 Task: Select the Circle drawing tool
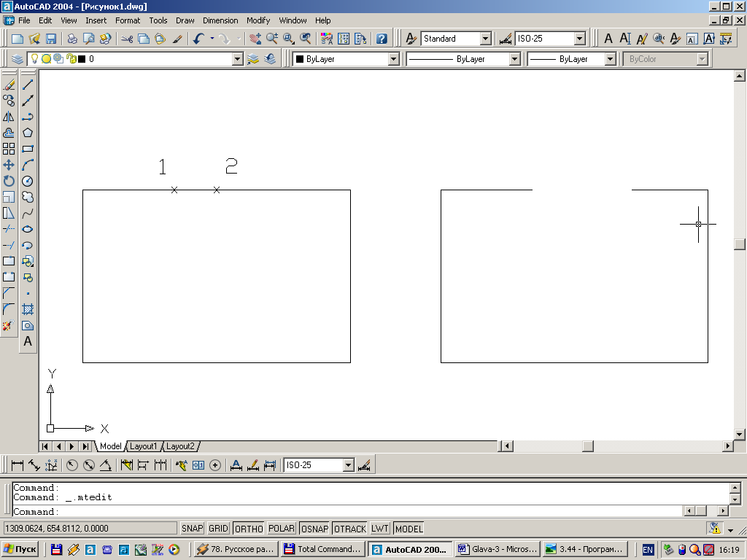tap(28, 181)
